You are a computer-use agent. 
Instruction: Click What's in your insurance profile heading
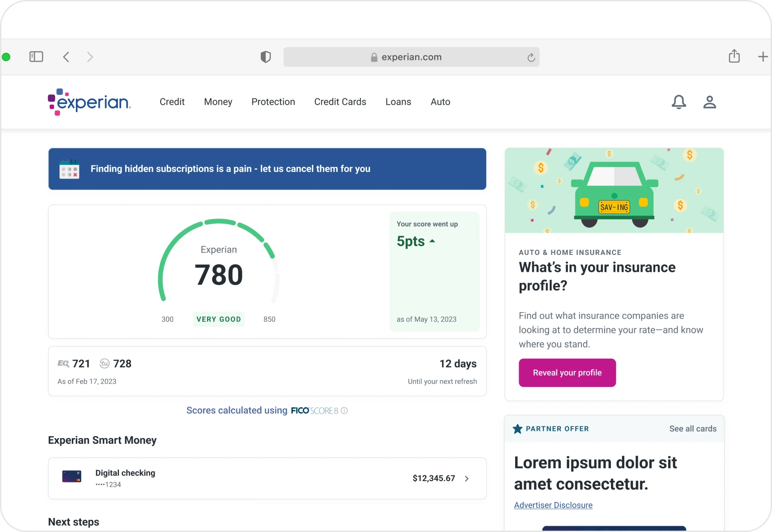click(597, 276)
